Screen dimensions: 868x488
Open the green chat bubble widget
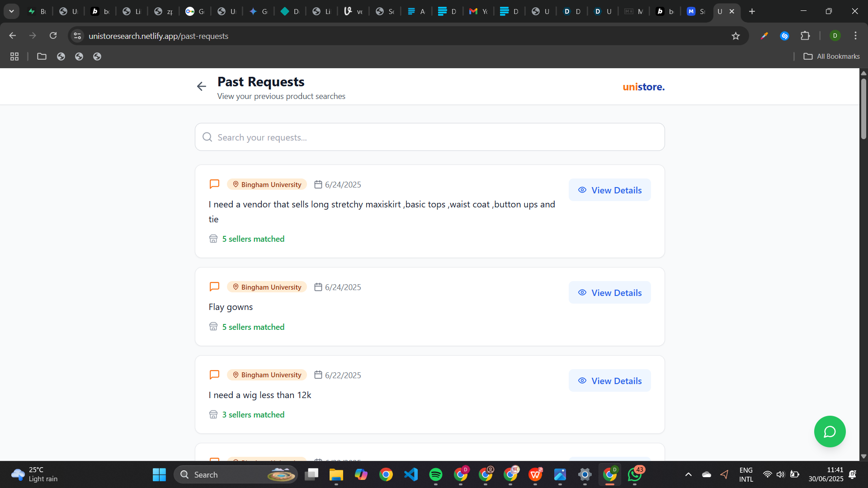830,432
